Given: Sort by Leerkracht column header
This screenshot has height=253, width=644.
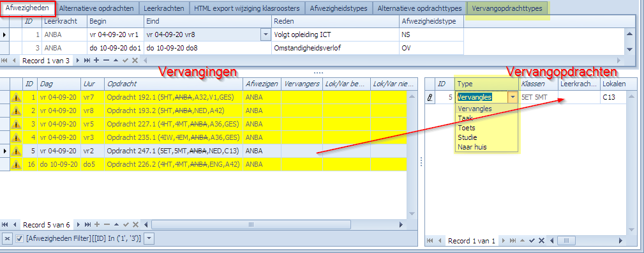Looking at the screenshot, I should pos(64,21).
